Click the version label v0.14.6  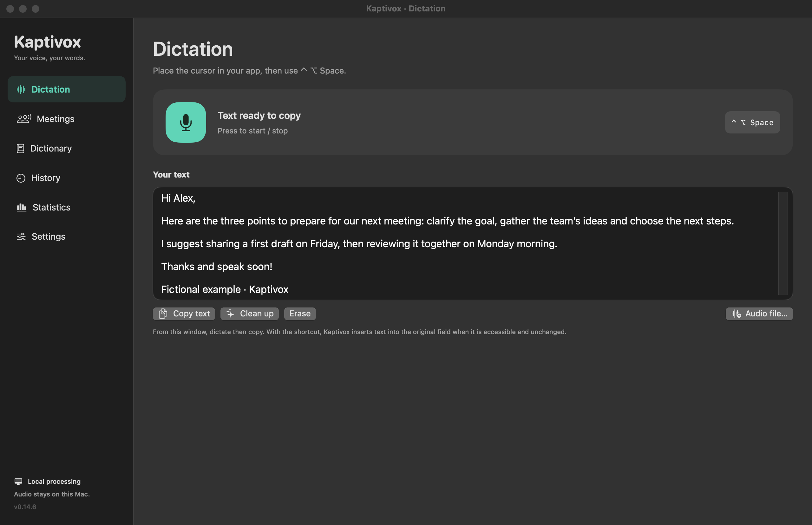[25, 507]
